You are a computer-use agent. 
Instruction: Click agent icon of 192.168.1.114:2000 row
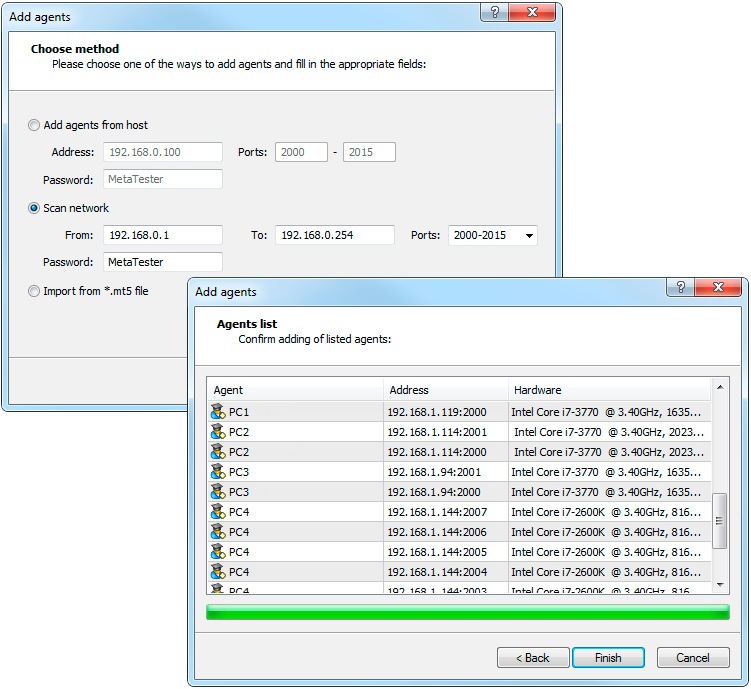coord(218,452)
